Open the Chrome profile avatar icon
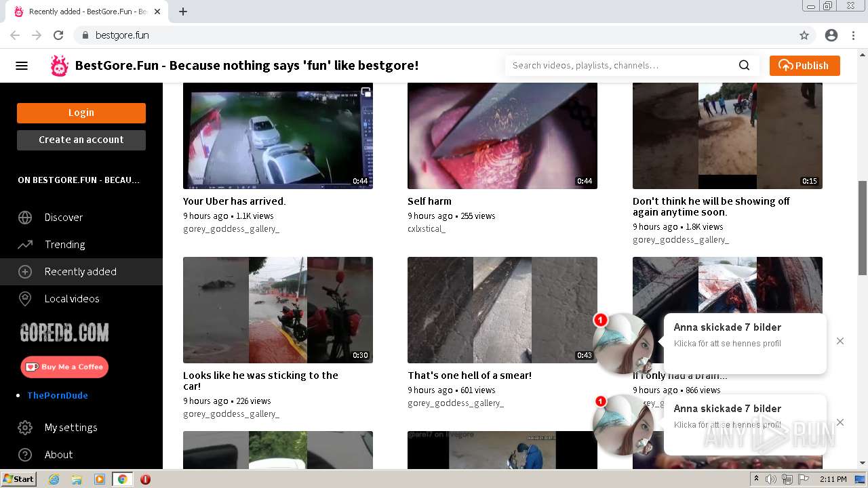 tap(831, 35)
